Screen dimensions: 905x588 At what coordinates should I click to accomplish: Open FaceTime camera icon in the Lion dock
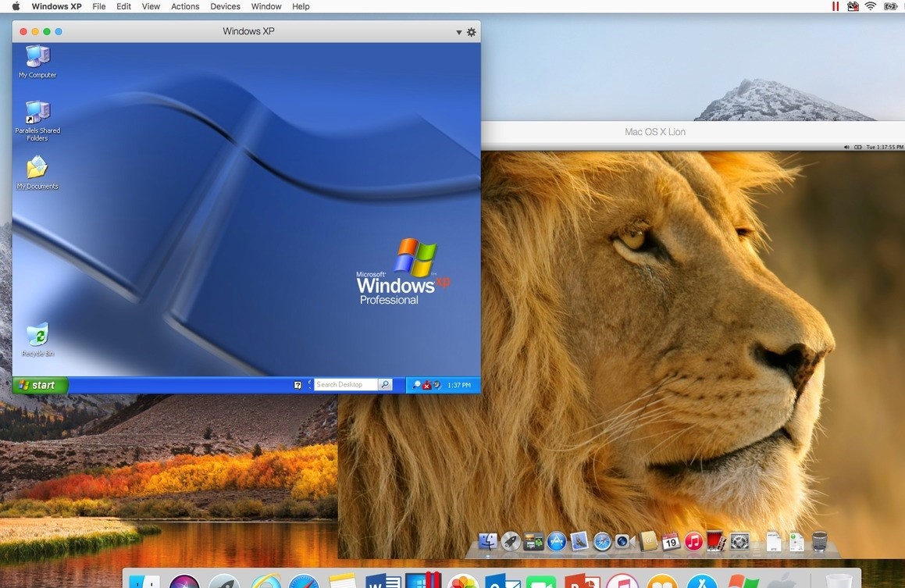(x=624, y=541)
